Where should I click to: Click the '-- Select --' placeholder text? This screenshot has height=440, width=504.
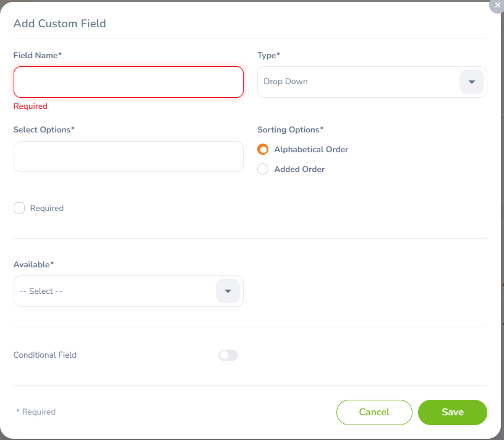[41, 291]
